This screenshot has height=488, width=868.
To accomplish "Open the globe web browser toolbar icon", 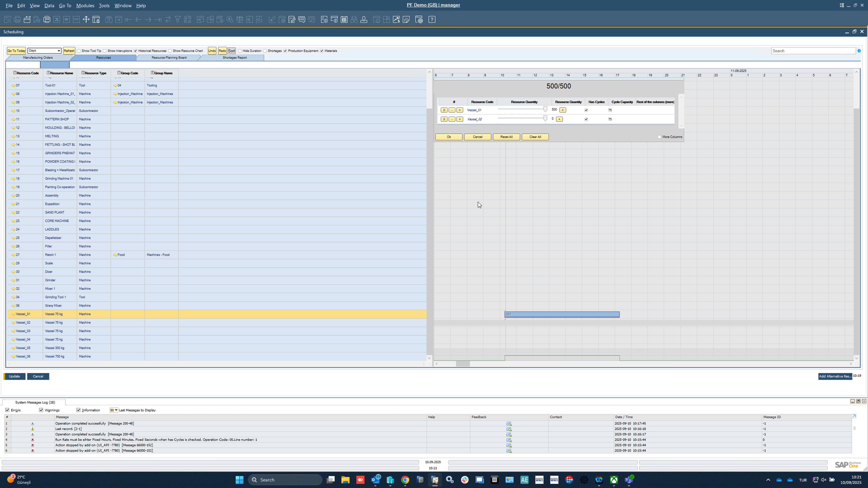I will [x=419, y=19].
